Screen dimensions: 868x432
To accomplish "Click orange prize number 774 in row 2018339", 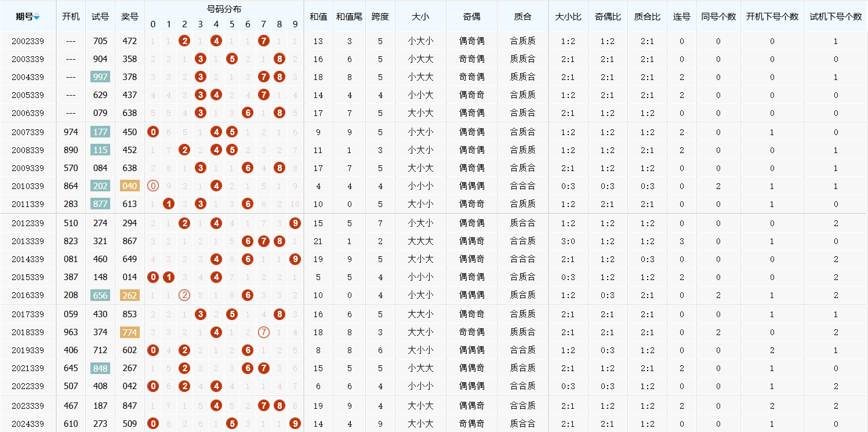I will (x=129, y=332).
